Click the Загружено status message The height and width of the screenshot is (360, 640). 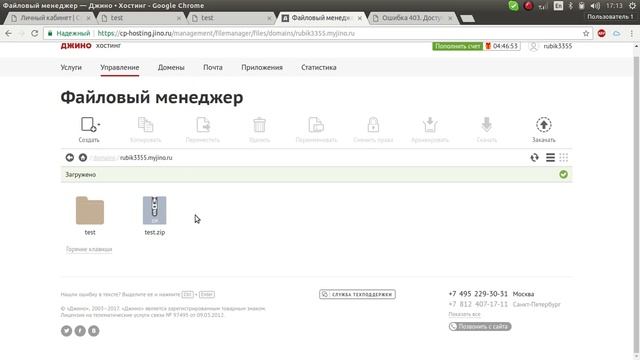click(x=81, y=174)
